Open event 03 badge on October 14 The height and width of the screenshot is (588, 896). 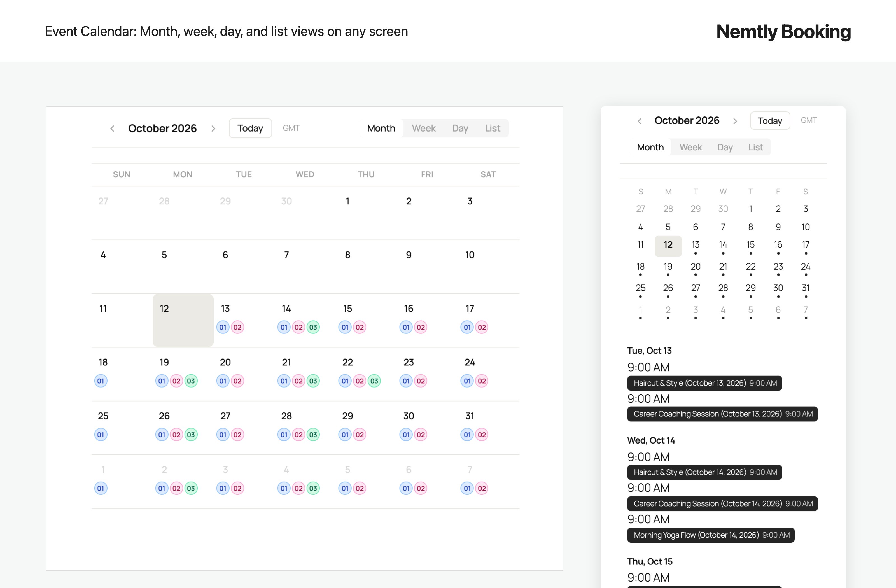313,327
